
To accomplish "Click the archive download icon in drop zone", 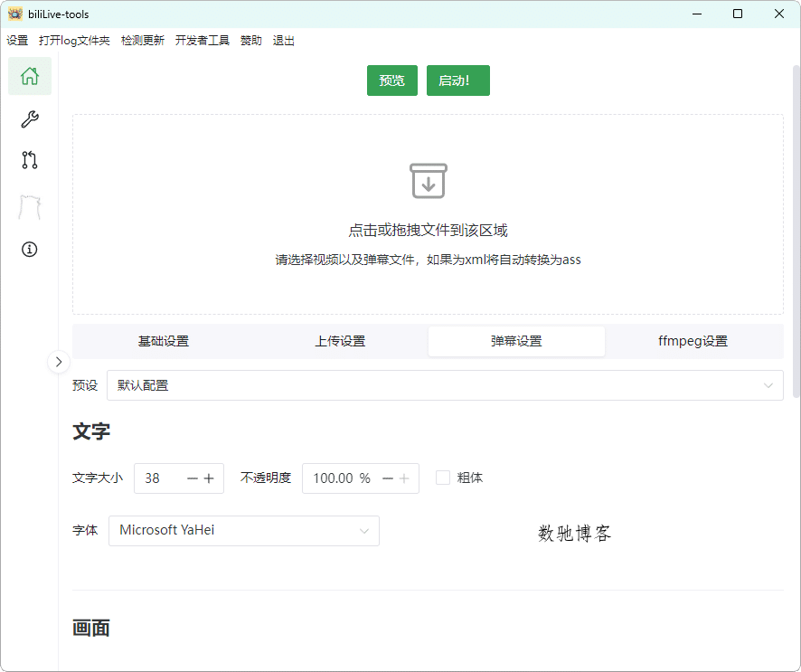I will [x=429, y=181].
